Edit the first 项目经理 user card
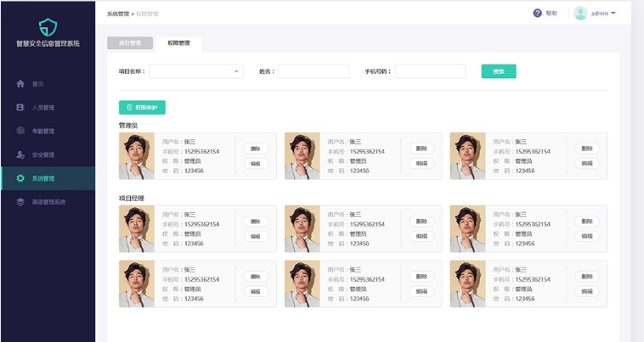 click(x=256, y=236)
